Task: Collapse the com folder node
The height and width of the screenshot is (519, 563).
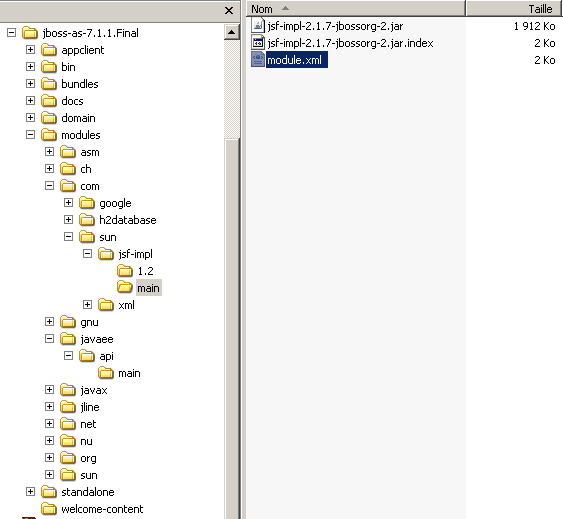Action: coord(50,186)
